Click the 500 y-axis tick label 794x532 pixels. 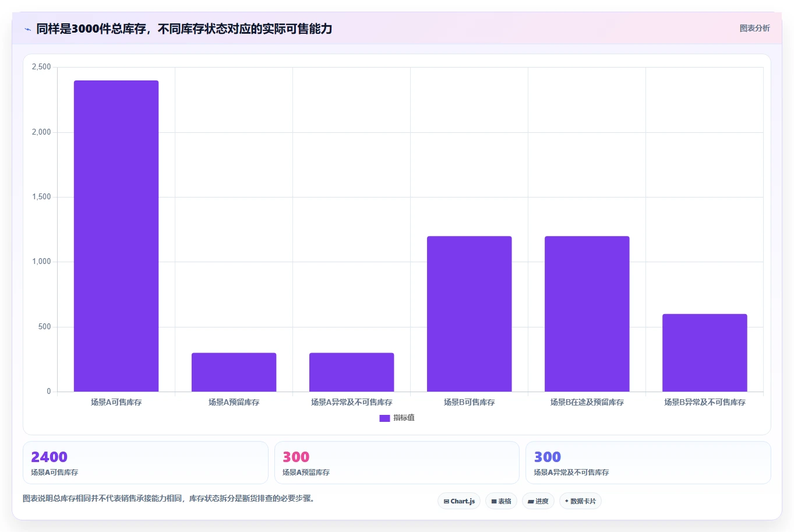tap(45, 327)
